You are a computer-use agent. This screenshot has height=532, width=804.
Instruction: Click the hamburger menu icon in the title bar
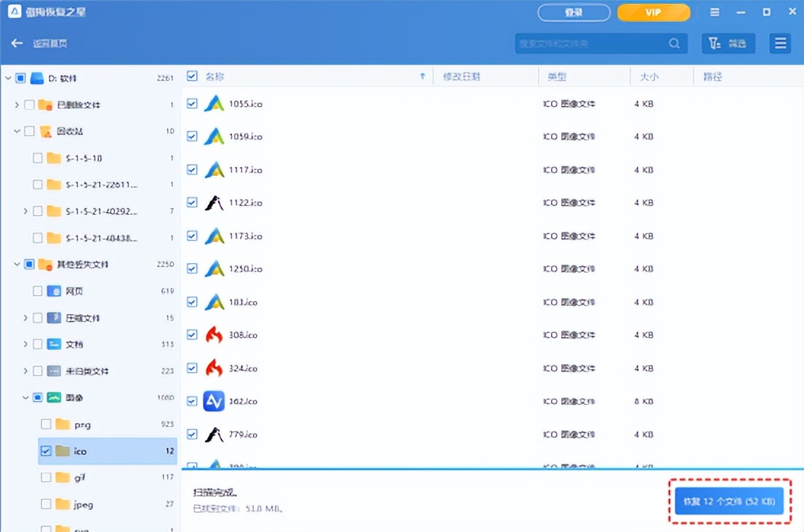tap(715, 12)
